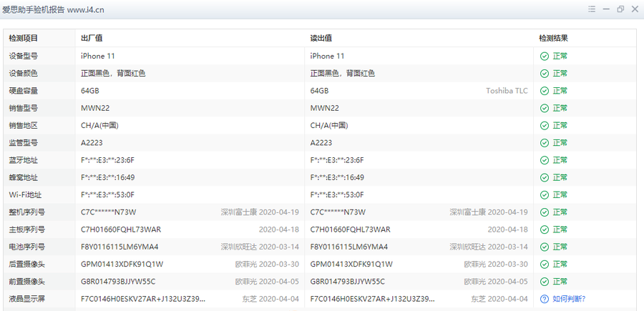The width and height of the screenshot is (644, 311).
Task: Click the green check icon in Wi-Fi地址 row
Action: coord(545,195)
